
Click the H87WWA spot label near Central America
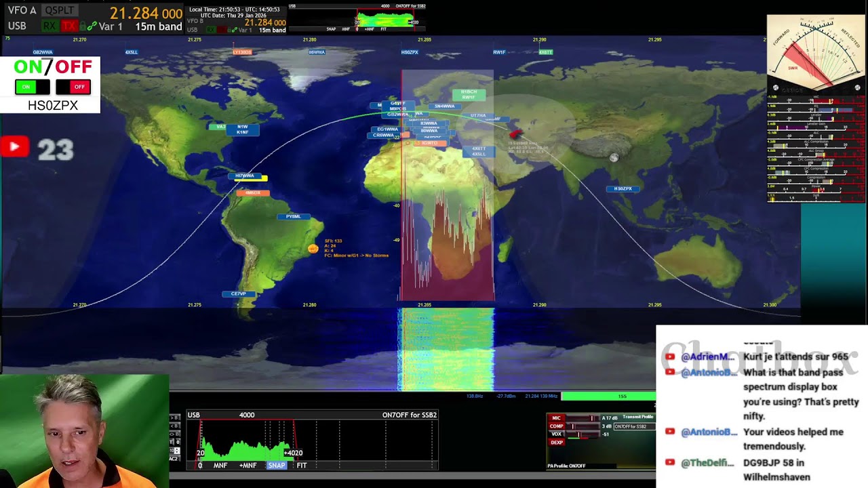244,176
